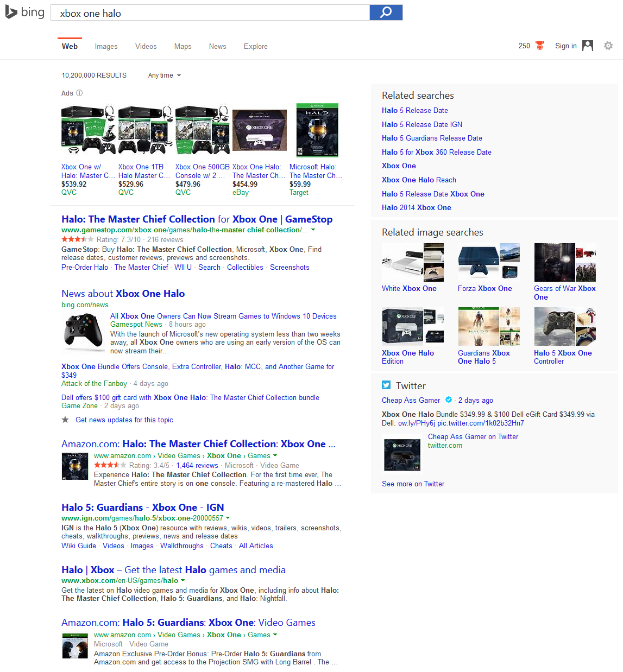Viewport: 623px width, 672px height.
Task: Click the Bing logo
Action: (24, 12)
